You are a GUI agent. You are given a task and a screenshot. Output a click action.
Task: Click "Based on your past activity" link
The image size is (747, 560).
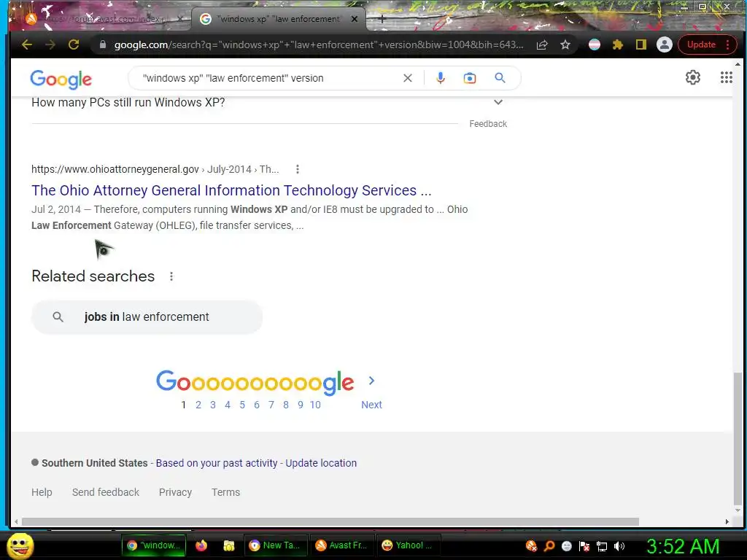pyautogui.click(x=217, y=463)
